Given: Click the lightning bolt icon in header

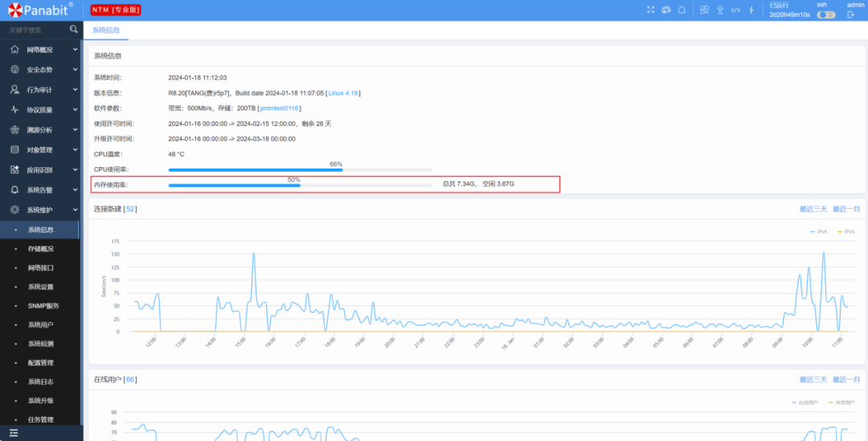Looking at the screenshot, I should [751, 10].
